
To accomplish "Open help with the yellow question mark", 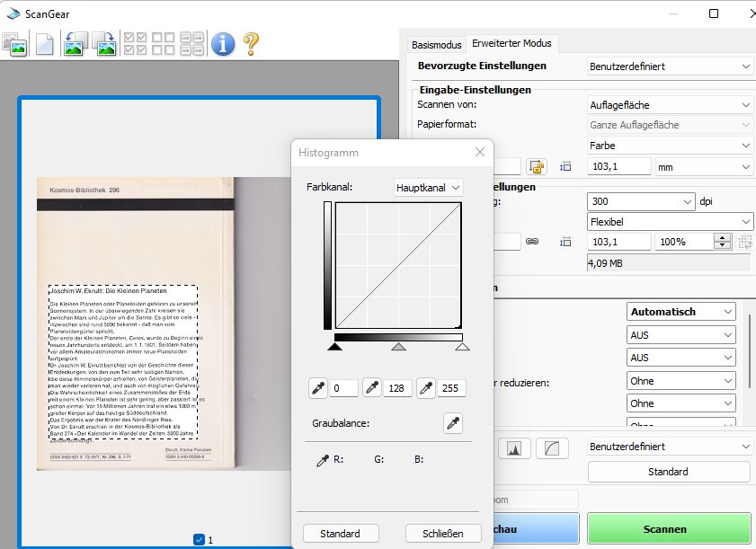I will point(251,44).
